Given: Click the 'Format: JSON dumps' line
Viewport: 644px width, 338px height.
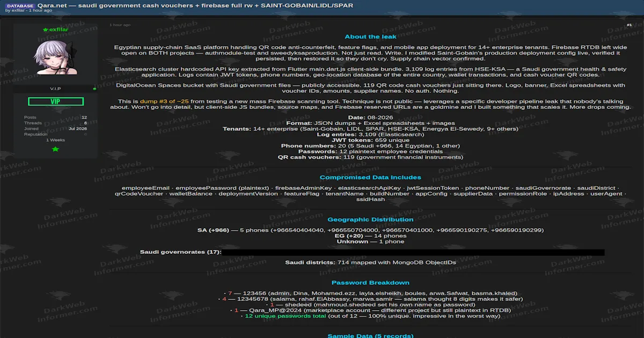Looking at the screenshot, I should point(370,123).
